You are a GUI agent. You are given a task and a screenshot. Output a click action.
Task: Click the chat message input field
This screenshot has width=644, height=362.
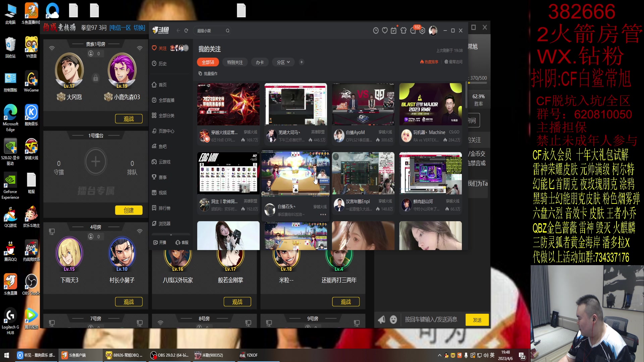[x=431, y=319]
